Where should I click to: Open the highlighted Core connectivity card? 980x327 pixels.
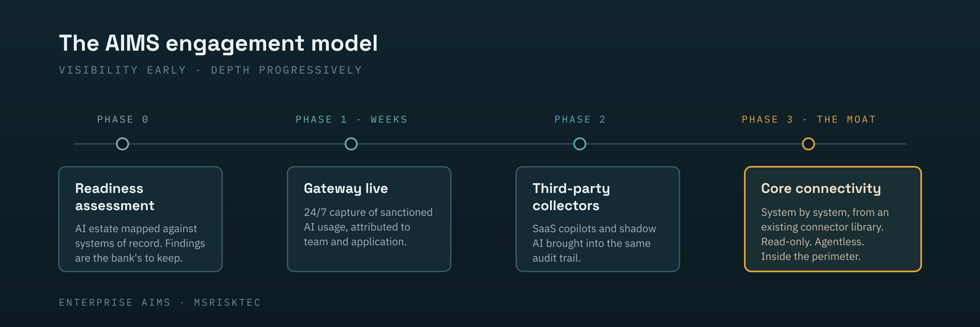[833, 219]
